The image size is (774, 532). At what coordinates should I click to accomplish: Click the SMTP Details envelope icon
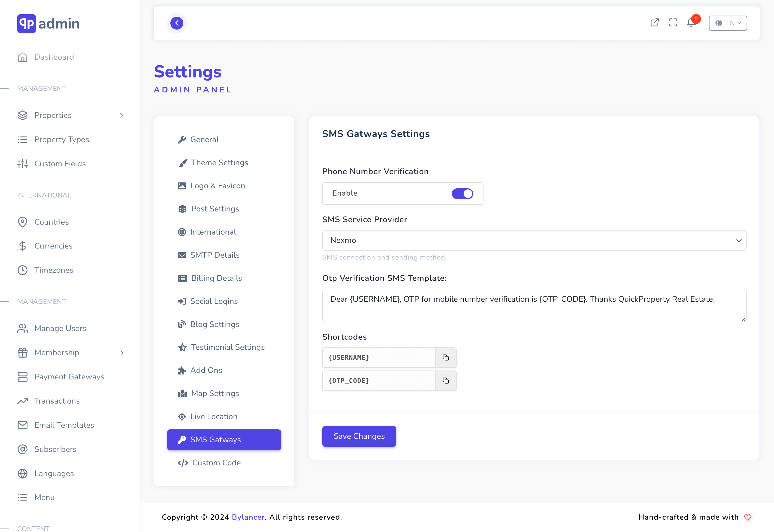[x=182, y=255]
